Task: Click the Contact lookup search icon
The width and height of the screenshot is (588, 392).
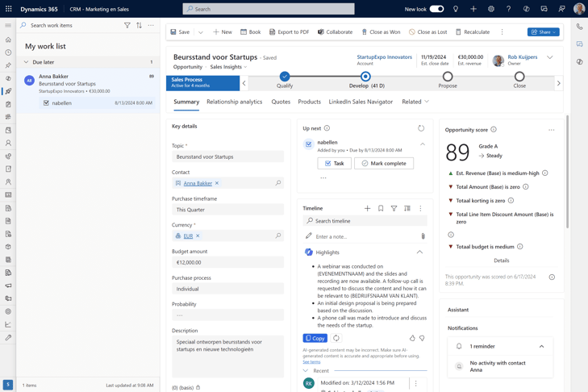Action: [278, 182]
